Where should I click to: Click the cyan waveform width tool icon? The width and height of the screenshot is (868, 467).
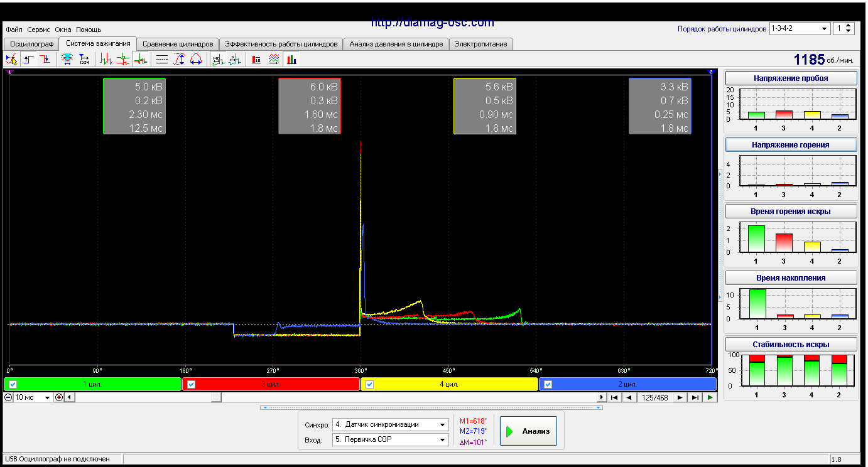click(x=67, y=60)
